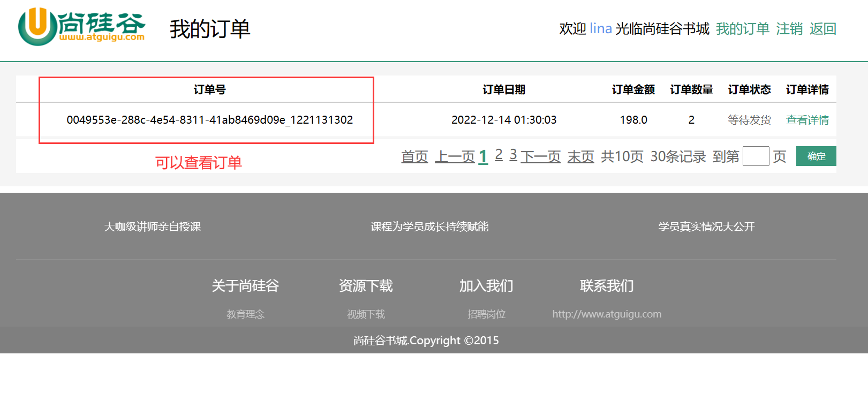Select page 1 in pagination
This screenshot has height=393, width=868.
(x=483, y=156)
